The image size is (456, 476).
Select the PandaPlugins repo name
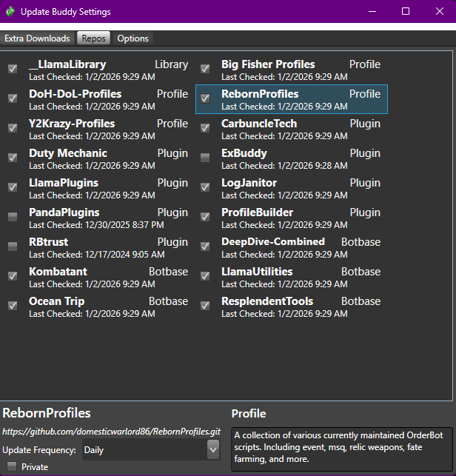coord(64,212)
